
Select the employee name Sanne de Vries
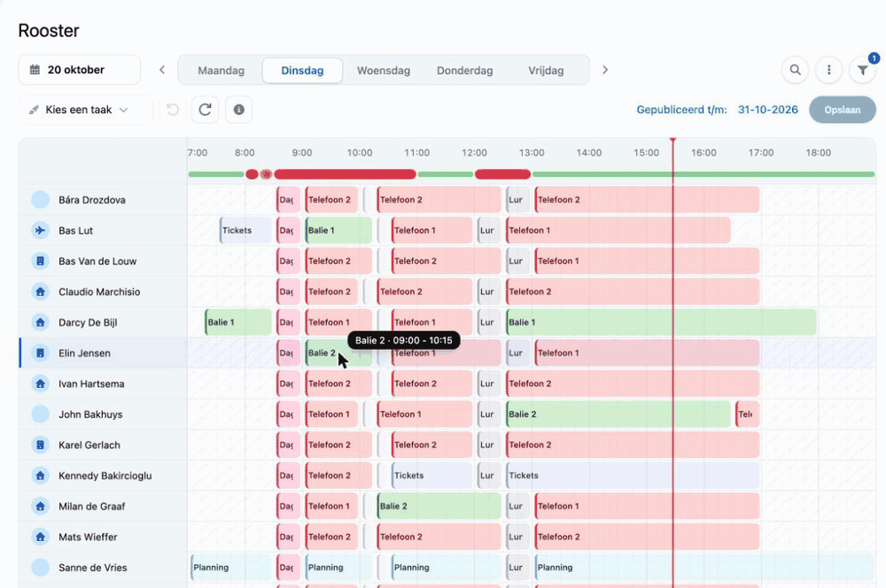coord(93,568)
